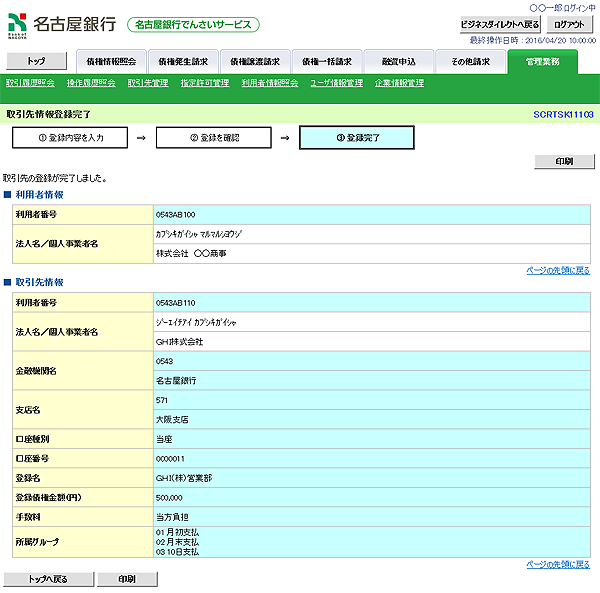Select the 管理業務 tab

543,62
